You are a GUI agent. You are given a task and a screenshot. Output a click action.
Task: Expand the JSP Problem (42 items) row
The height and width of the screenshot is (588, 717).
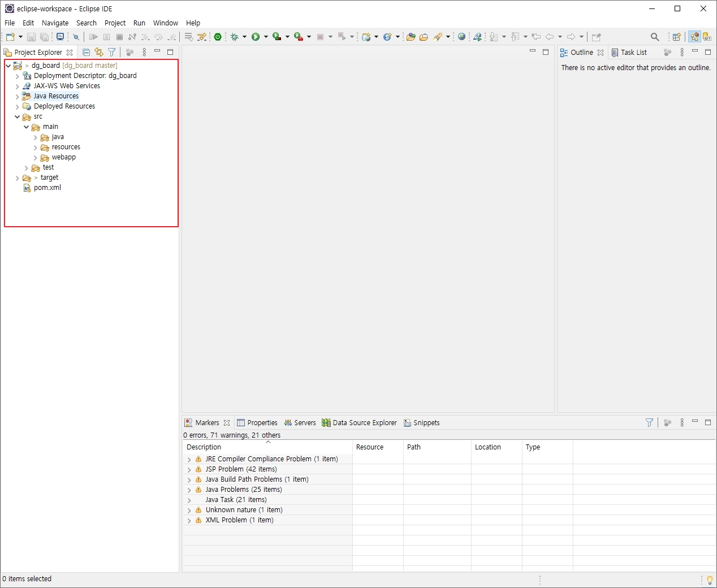189,469
